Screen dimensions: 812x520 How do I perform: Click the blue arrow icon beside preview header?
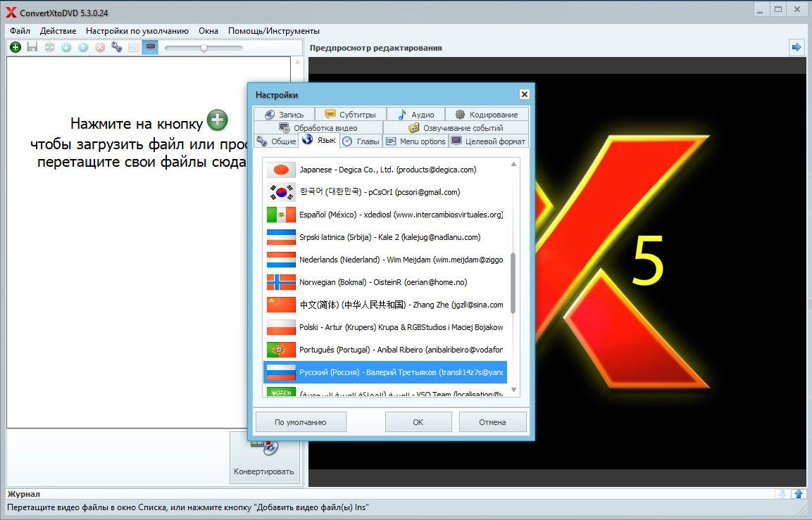796,48
